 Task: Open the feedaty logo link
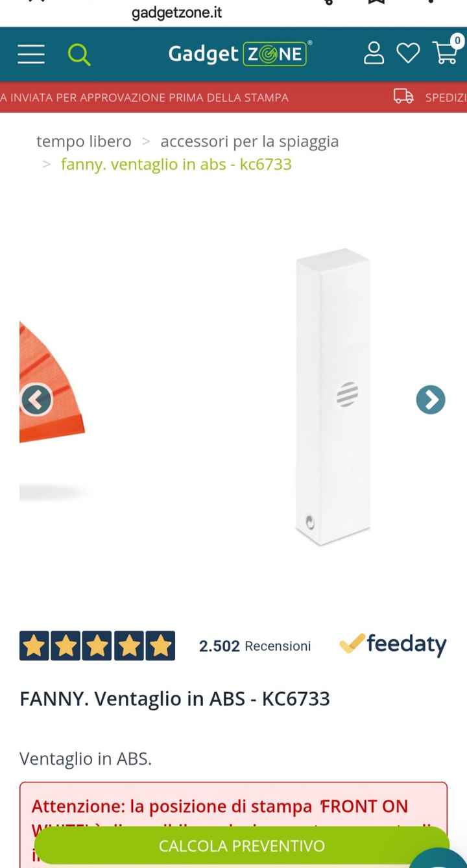point(393,644)
